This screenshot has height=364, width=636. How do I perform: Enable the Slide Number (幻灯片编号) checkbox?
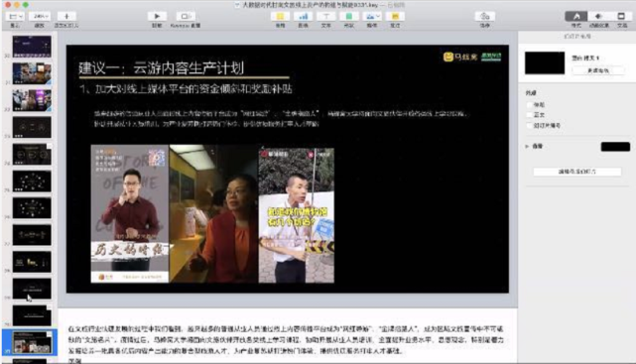click(529, 125)
